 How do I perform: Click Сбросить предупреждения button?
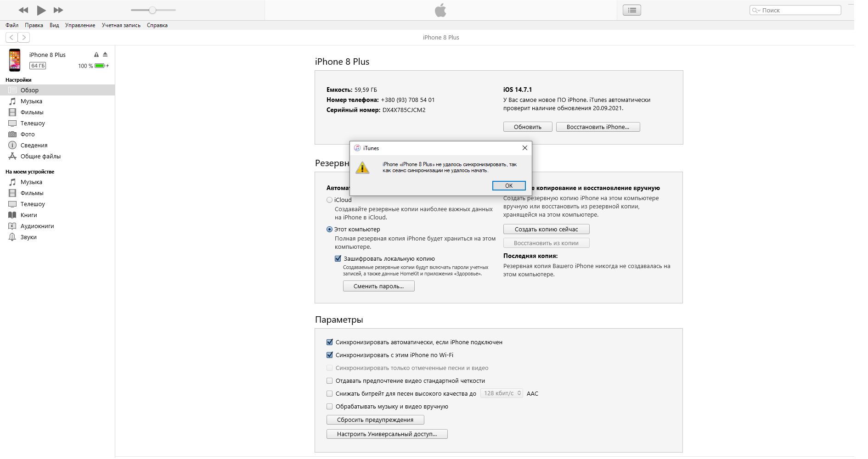(375, 420)
